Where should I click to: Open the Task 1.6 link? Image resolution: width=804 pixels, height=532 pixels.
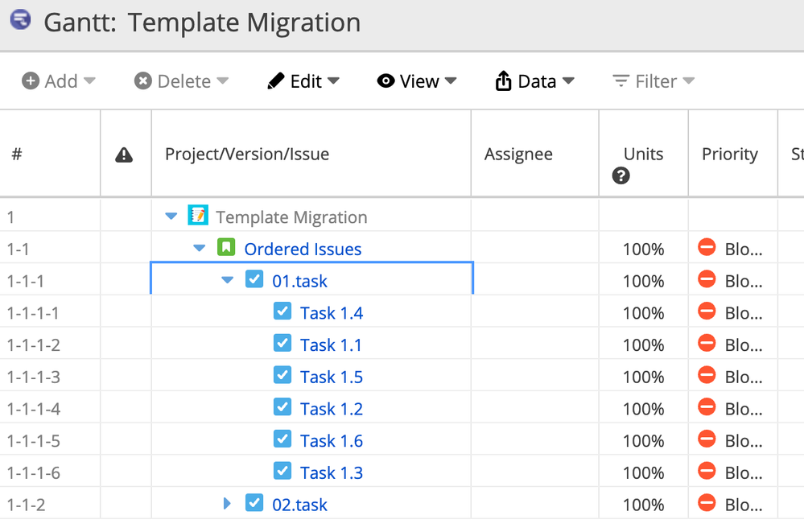point(332,441)
